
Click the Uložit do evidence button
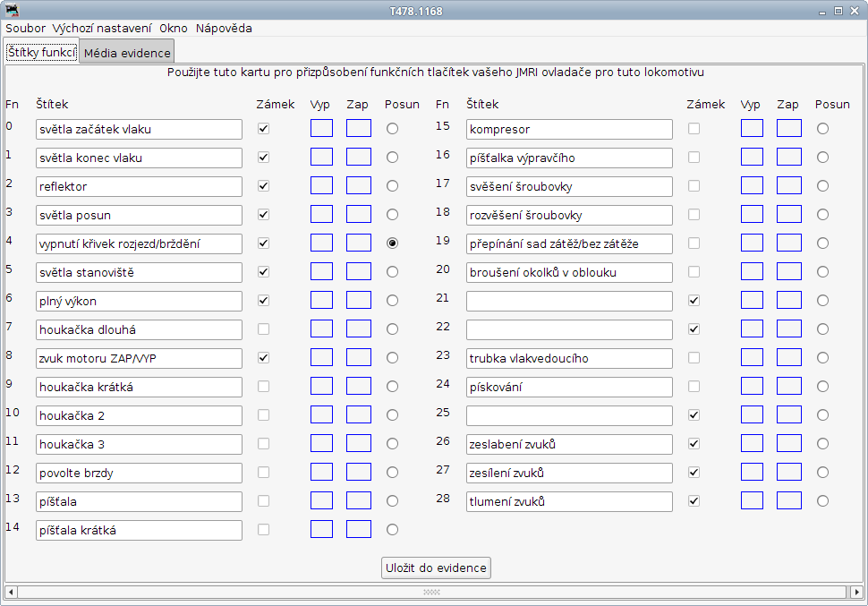[436, 568]
